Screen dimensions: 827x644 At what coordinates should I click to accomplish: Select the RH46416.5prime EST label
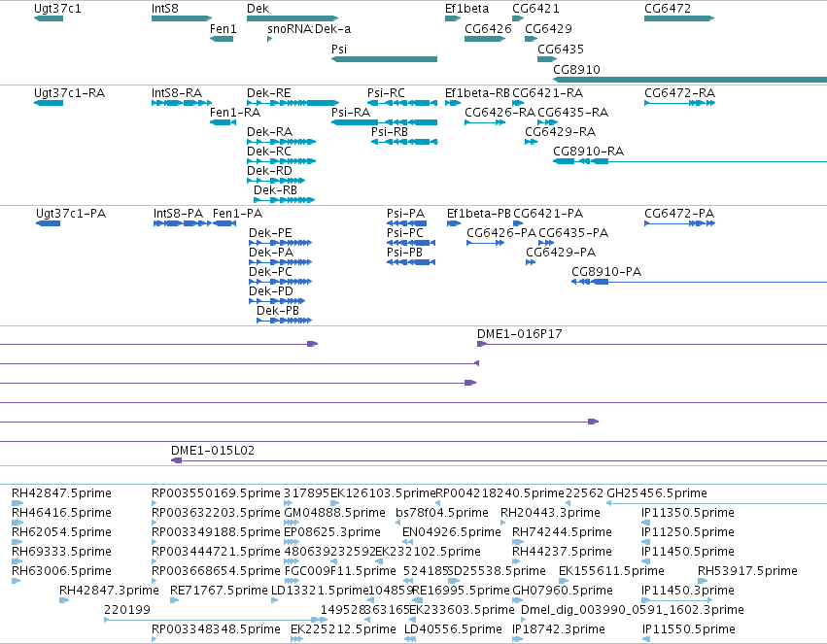pyautogui.click(x=61, y=513)
